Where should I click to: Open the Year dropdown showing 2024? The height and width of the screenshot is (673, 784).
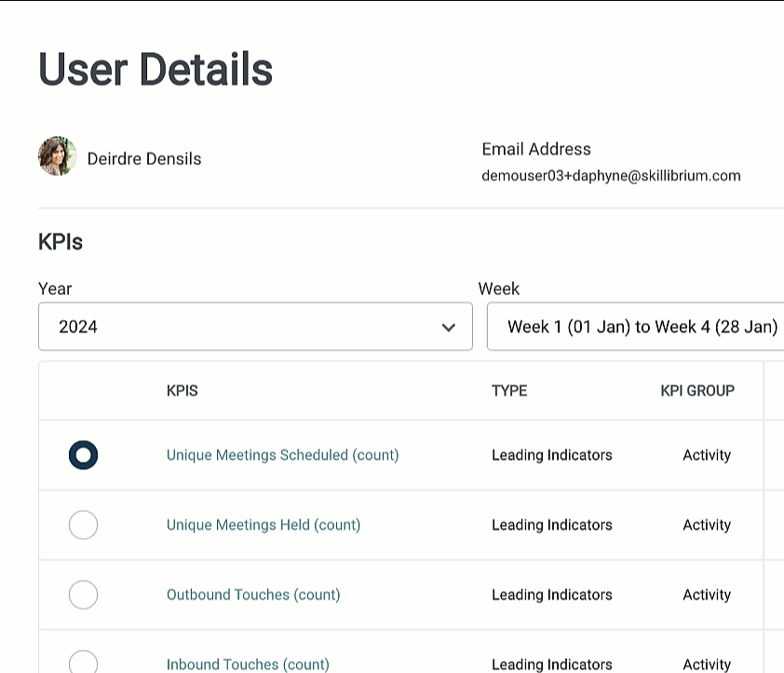(x=254, y=327)
